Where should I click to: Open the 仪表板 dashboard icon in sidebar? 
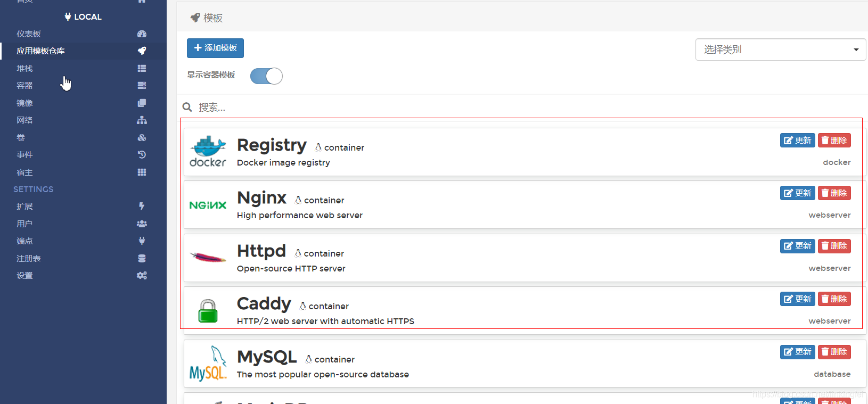coord(142,34)
